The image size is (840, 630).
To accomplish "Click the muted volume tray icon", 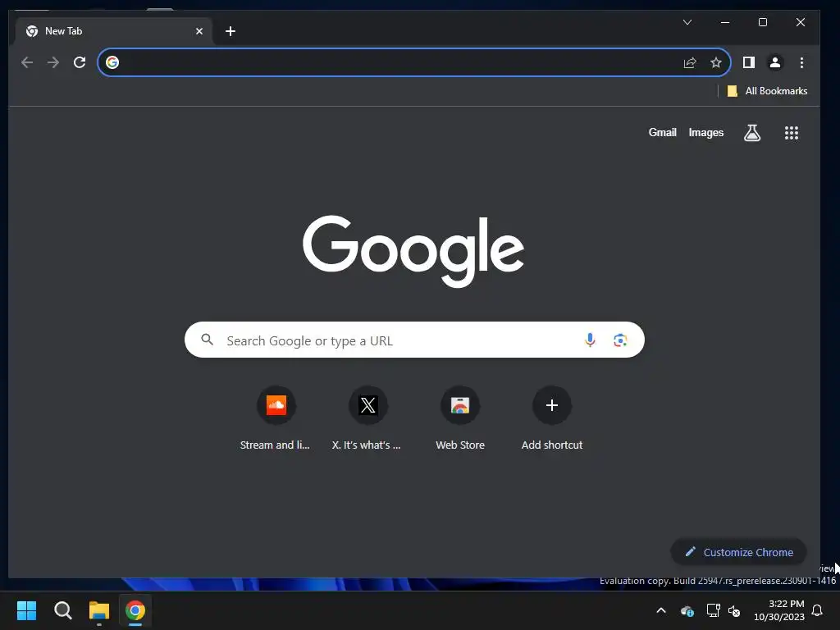I will 734,610.
